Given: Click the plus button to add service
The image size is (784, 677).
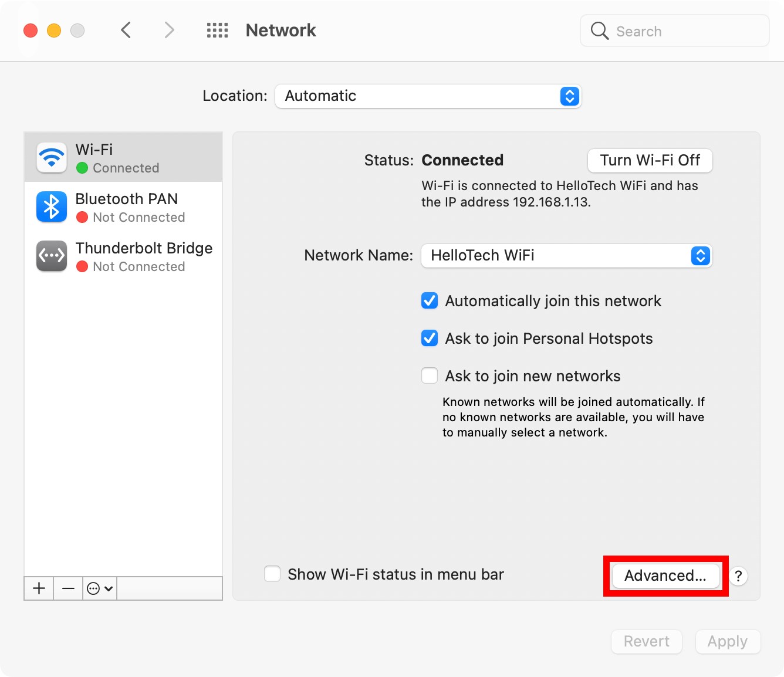Looking at the screenshot, I should coord(39,588).
